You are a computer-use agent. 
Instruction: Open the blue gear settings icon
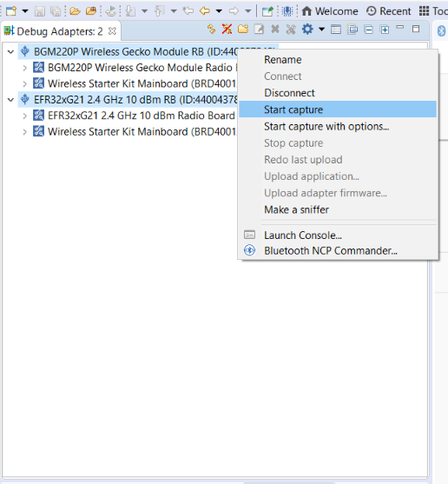point(307,29)
